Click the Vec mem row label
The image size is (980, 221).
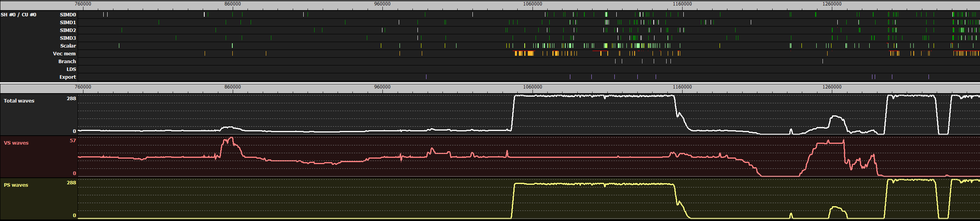[x=64, y=54]
